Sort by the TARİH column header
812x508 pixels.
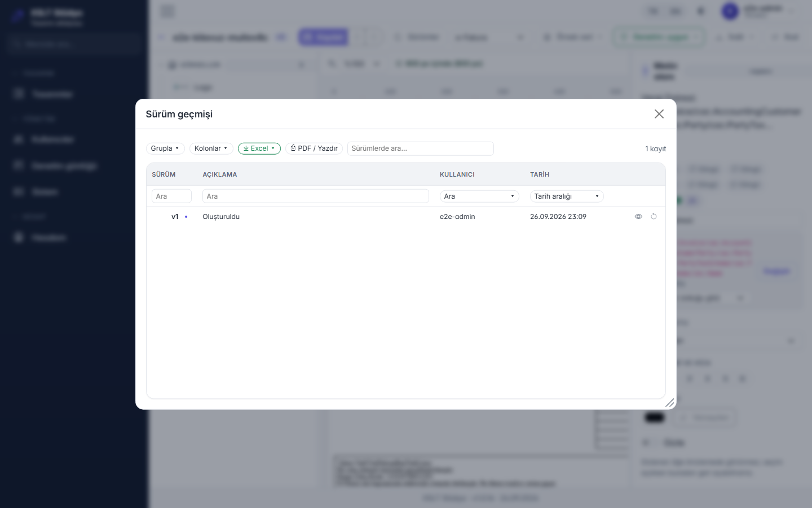(540, 174)
